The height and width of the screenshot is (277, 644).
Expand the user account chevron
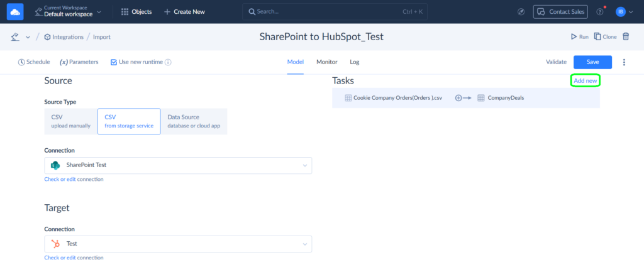pyautogui.click(x=631, y=12)
